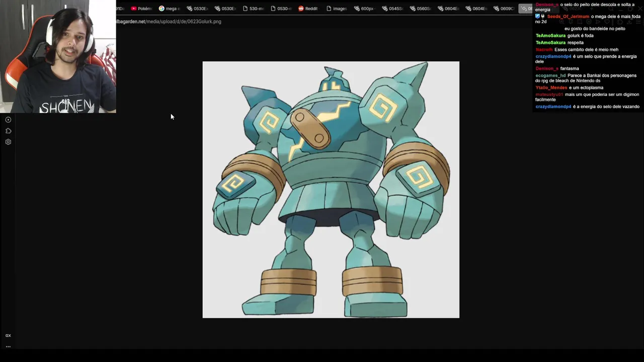Click chat message 'Esses cambito dele é meio meh'
Screen dimensions: 644x362
tap(586, 50)
